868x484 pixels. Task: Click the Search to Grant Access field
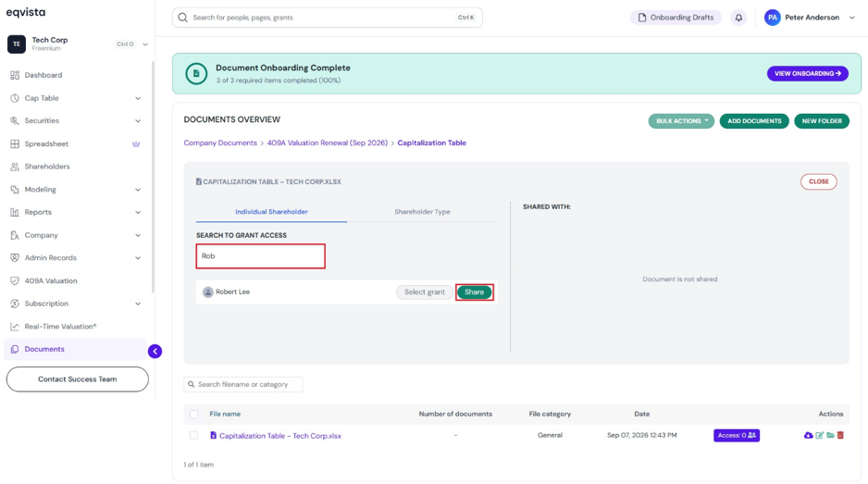pos(260,255)
